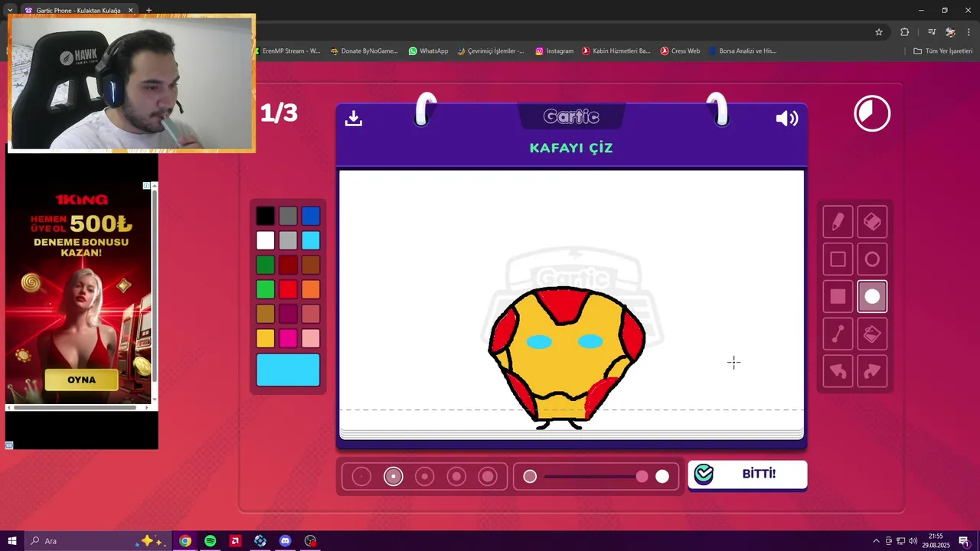This screenshot has width=980, height=551.
Task: Pick the light blue color swatch
Action: (310, 240)
